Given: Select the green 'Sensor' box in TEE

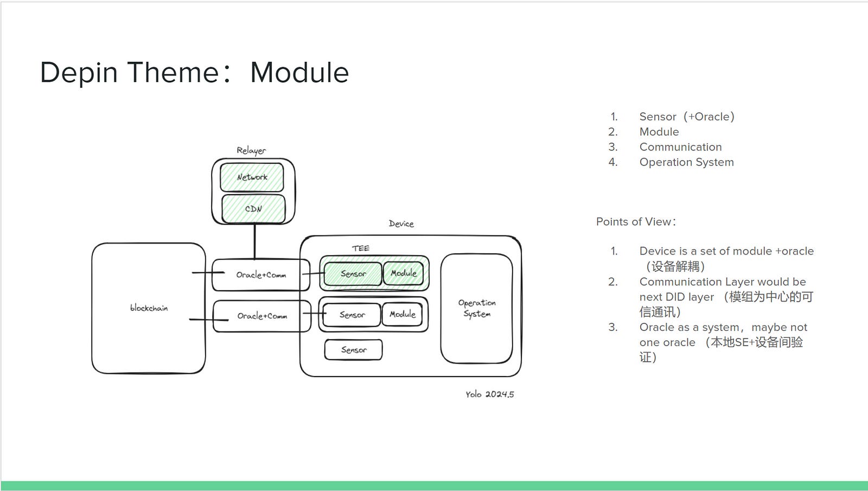Looking at the screenshot, I should [x=353, y=273].
